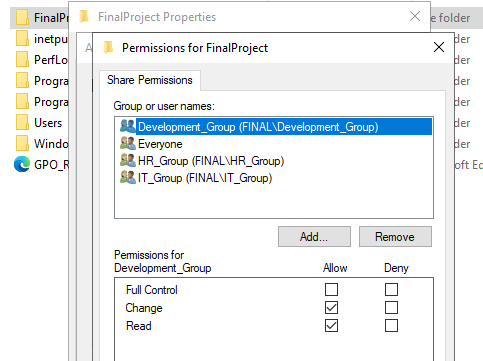Click the HR_Group user group icon

[x=127, y=160]
